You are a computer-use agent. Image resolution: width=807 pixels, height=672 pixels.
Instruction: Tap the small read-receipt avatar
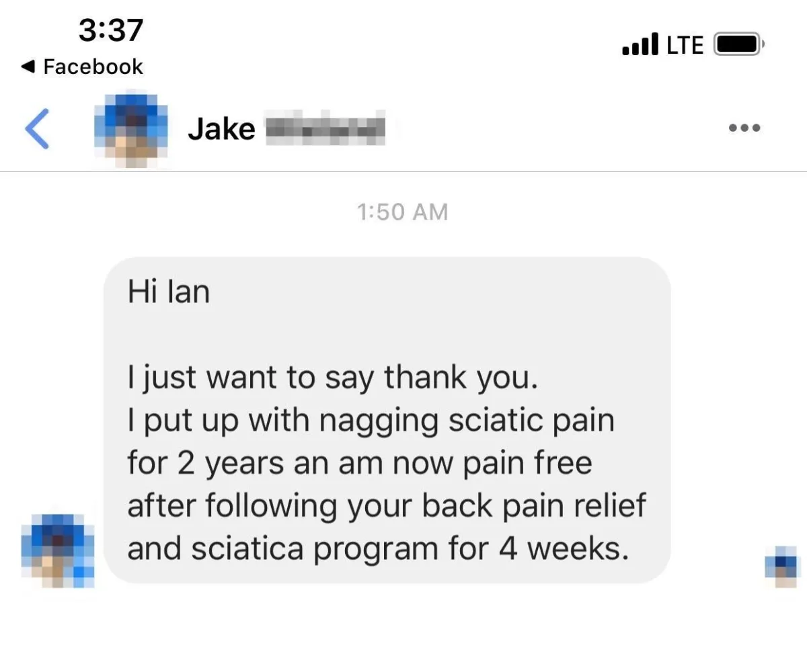click(780, 566)
